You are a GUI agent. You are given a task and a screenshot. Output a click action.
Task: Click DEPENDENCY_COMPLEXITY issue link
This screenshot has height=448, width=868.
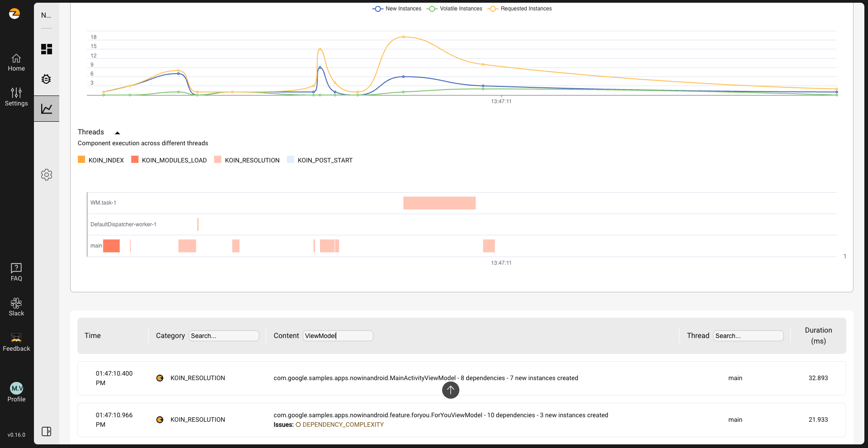(x=343, y=424)
